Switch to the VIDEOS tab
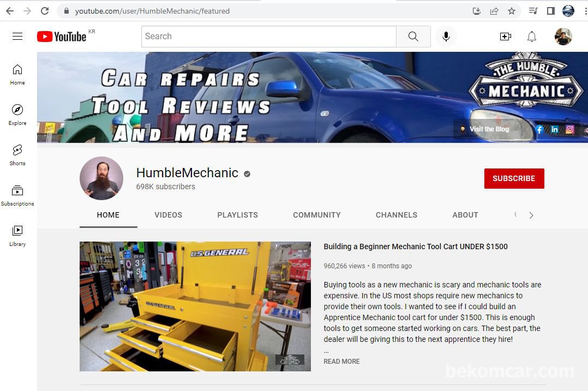The height and width of the screenshot is (391, 588). click(x=169, y=215)
